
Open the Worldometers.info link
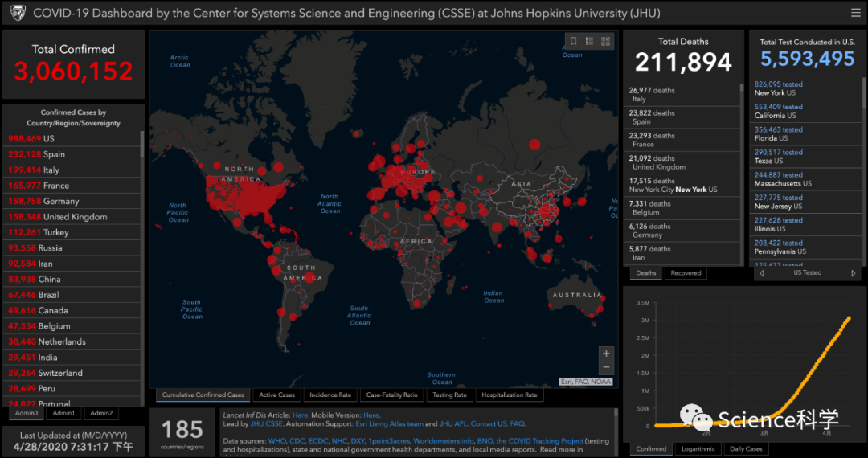[443, 441]
